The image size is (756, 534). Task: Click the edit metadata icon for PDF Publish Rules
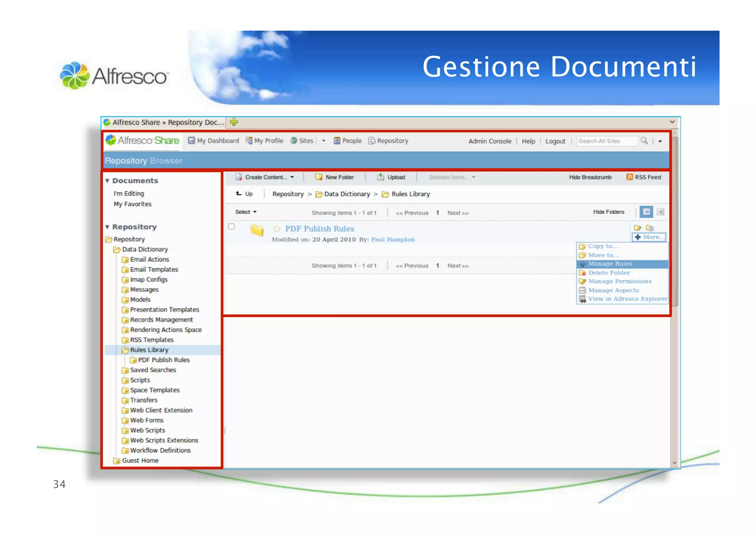pyautogui.click(x=637, y=228)
